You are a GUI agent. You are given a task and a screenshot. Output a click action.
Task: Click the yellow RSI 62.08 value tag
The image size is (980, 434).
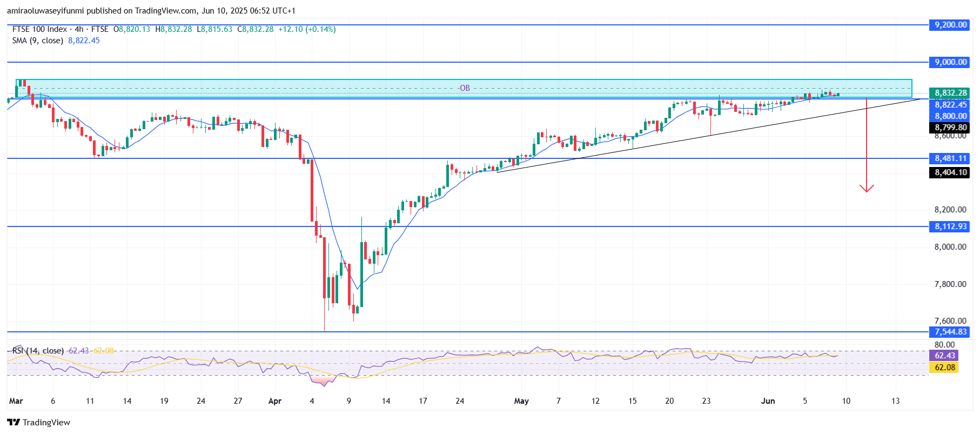(x=944, y=368)
